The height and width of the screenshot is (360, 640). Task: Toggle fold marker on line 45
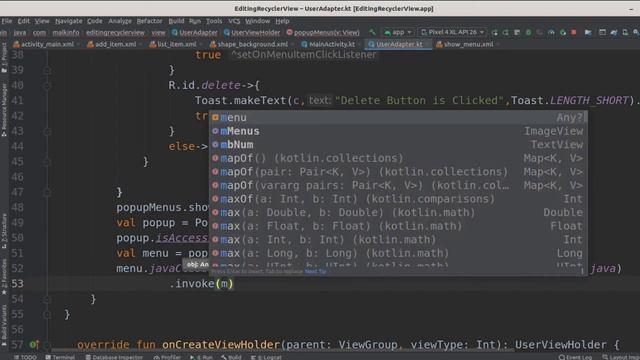tap(47, 162)
